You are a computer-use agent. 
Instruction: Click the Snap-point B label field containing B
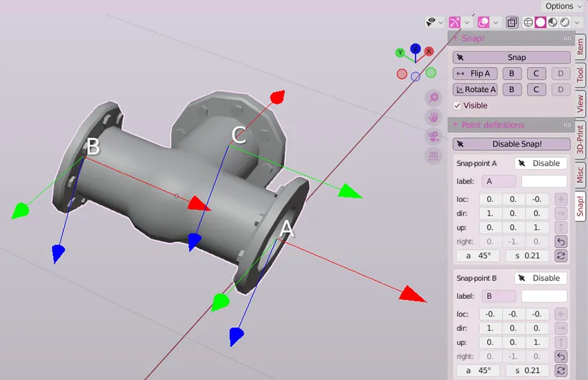click(x=498, y=296)
